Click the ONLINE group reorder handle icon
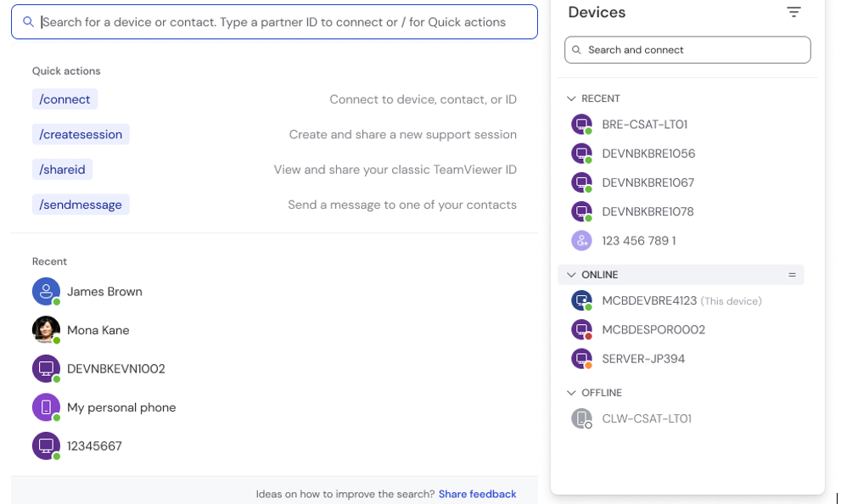841x504 pixels. tap(792, 275)
